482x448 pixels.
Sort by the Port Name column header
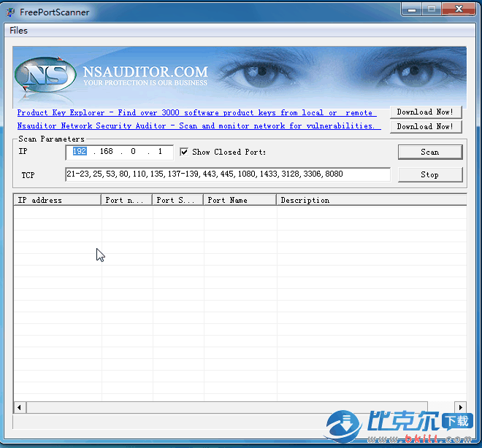click(240, 200)
